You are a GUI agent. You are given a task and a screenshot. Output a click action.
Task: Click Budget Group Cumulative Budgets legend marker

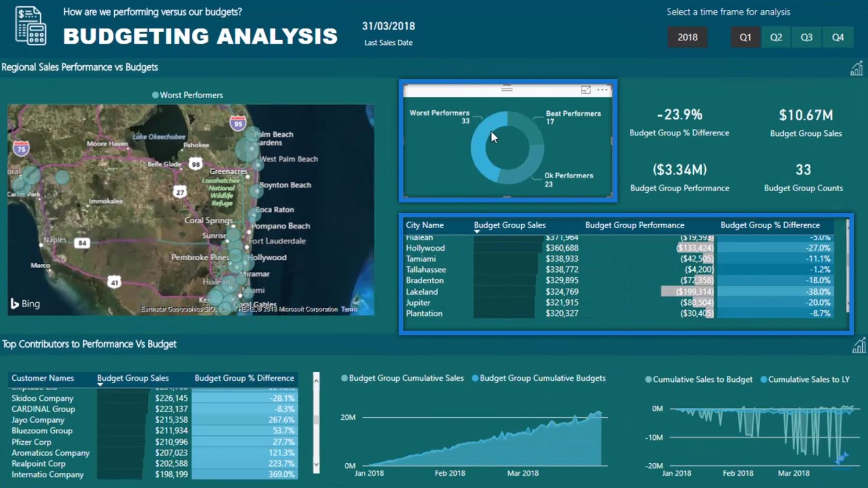(475, 378)
